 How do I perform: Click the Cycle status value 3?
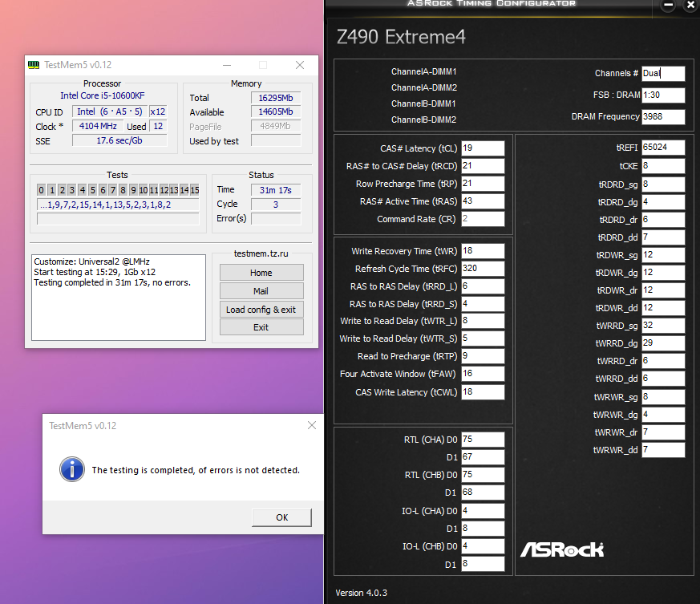click(x=276, y=205)
